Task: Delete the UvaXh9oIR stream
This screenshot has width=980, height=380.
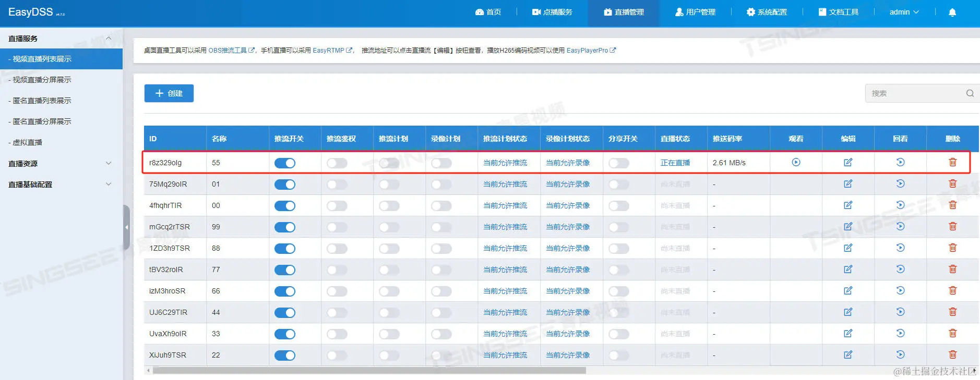Action: [x=952, y=333]
